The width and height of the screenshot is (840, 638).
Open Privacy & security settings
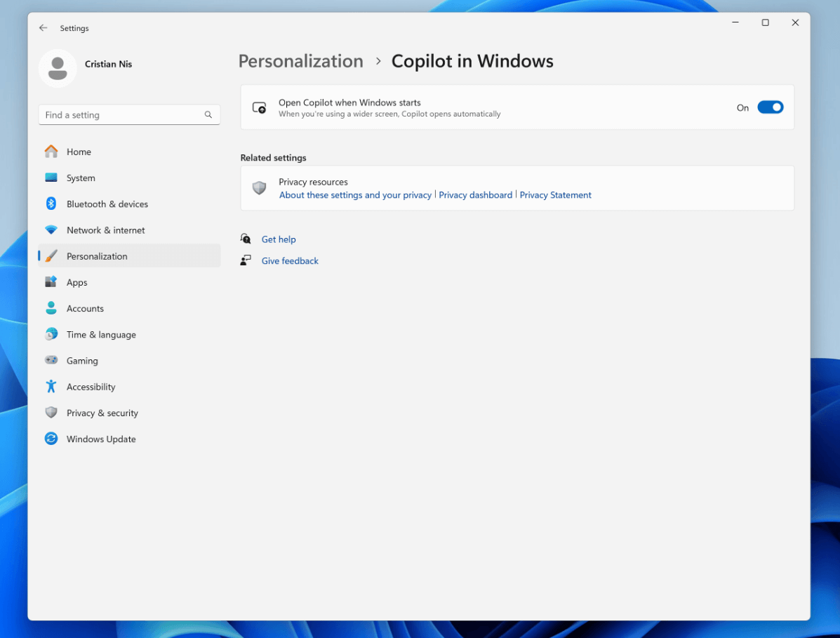tap(129, 413)
